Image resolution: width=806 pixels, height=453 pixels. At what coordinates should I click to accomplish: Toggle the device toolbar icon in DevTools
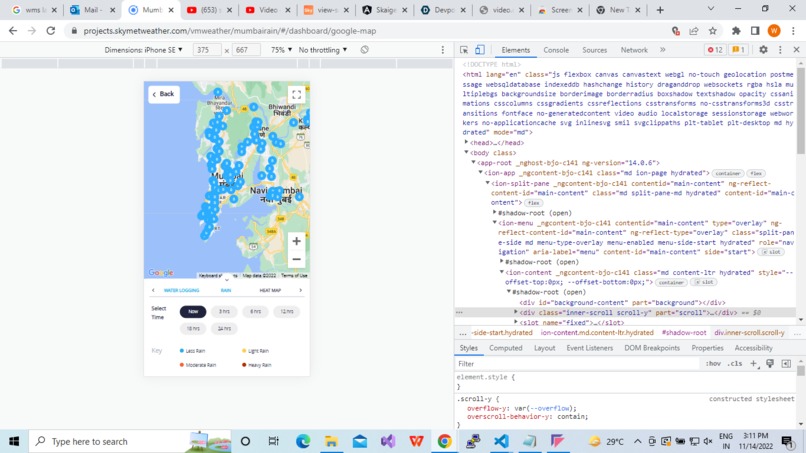(x=480, y=50)
